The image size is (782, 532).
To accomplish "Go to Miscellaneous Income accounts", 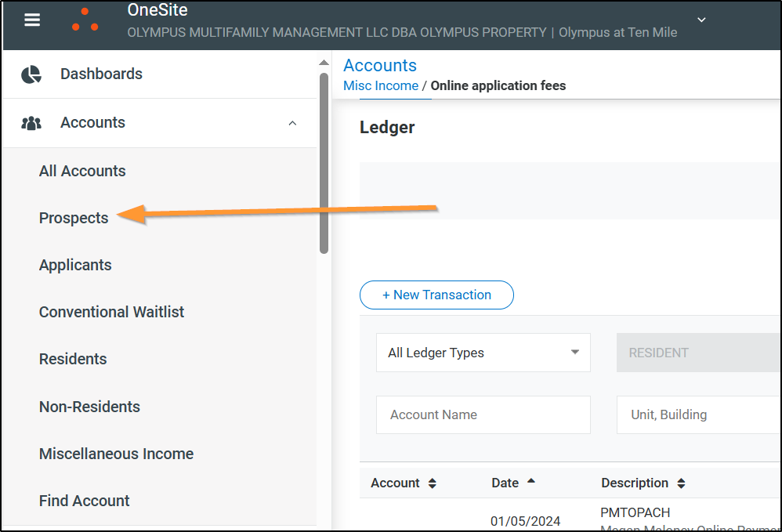I will 116,454.
